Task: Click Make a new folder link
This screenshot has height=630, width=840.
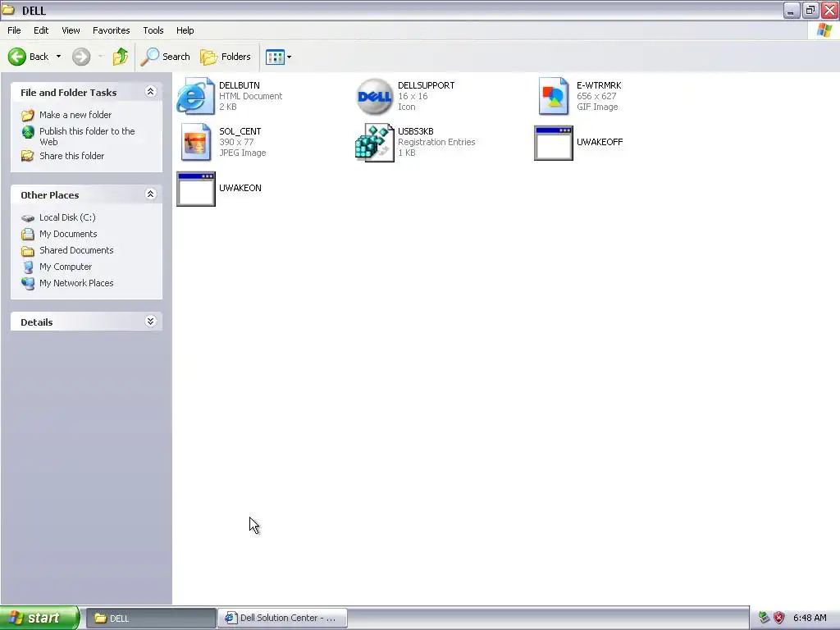Action: pyautogui.click(x=75, y=115)
